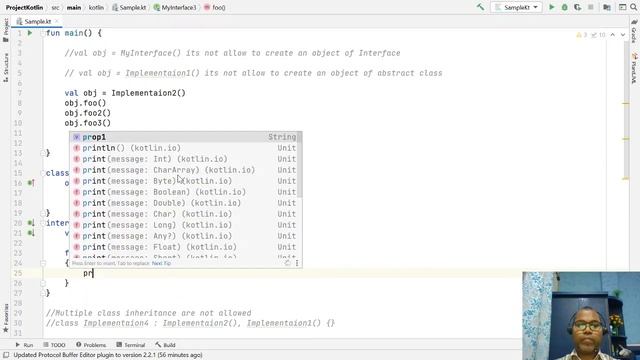The width and height of the screenshot is (640, 360).
Task: Choose print(message: Long) suggestion
Action: pos(184,225)
